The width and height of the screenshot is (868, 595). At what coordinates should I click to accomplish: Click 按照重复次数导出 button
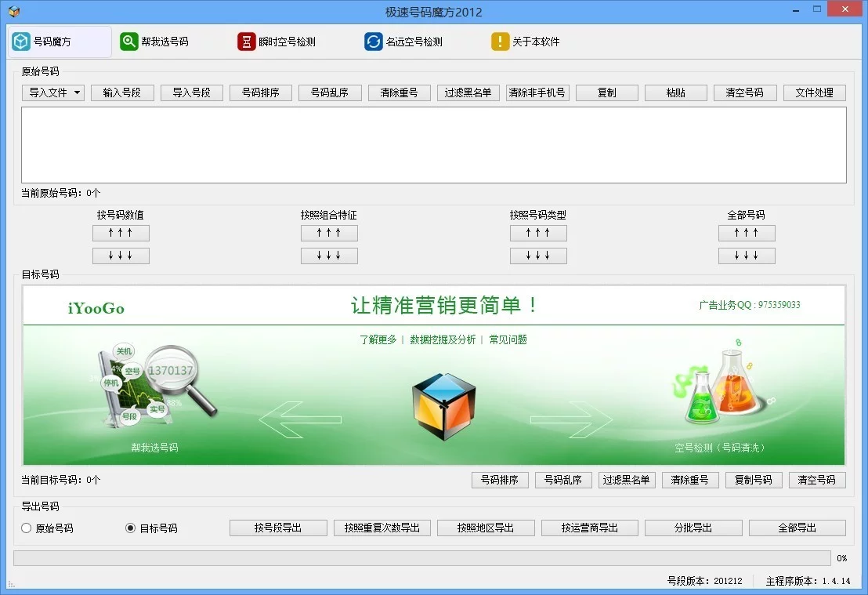pos(382,528)
